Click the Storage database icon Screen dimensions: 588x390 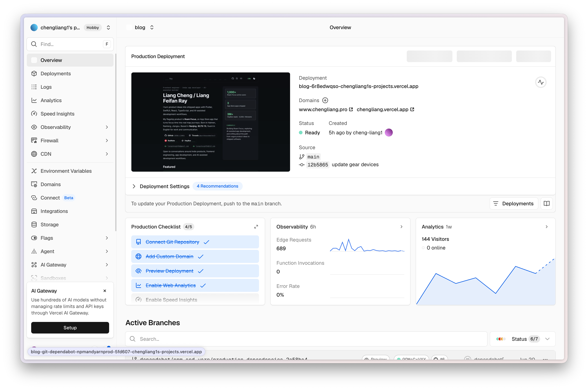tap(34, 225)
